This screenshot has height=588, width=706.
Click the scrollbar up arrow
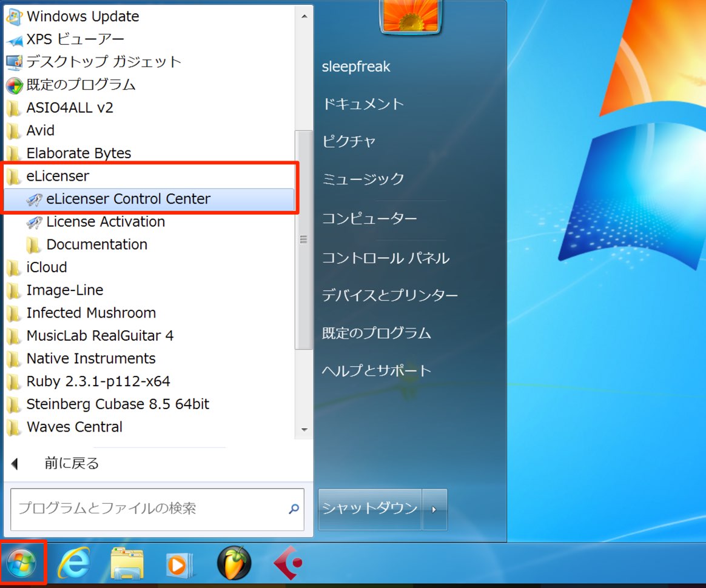click(x=304, y=16)
